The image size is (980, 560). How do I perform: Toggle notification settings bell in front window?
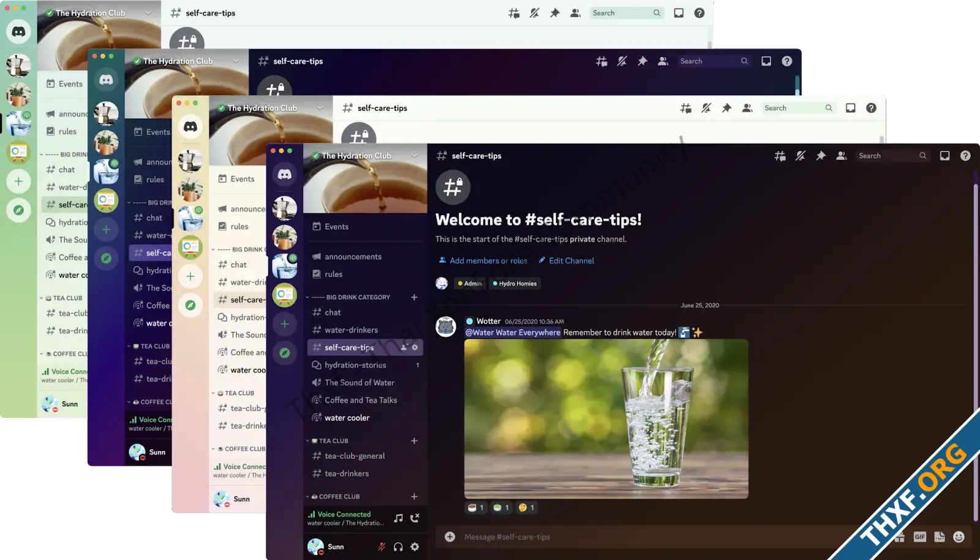click(801, 156)
